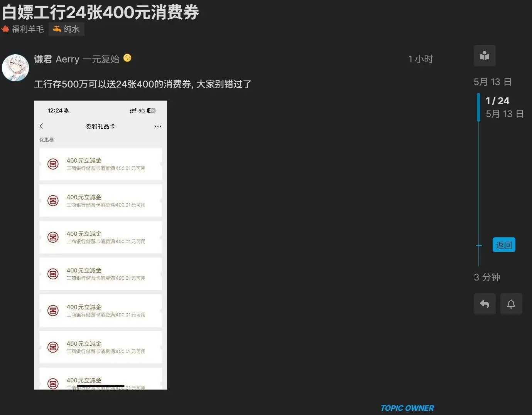Grab the blue timeline scroller handle
The width and height of the screenshot is (532, 415).
point(478,107)
